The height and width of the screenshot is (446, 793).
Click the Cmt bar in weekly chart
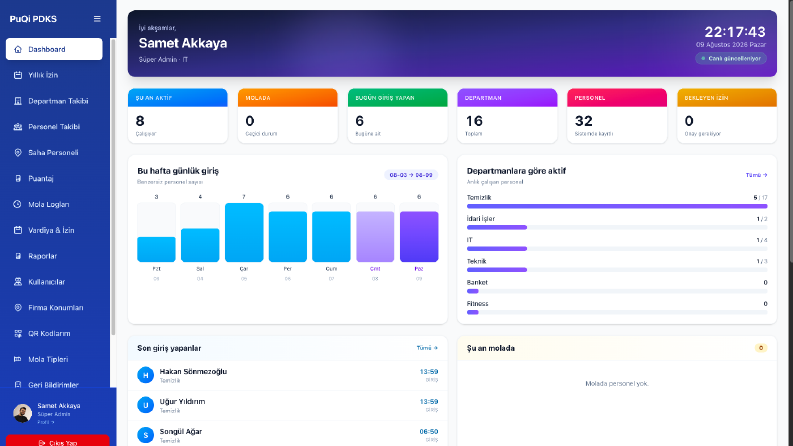[375, 237]
